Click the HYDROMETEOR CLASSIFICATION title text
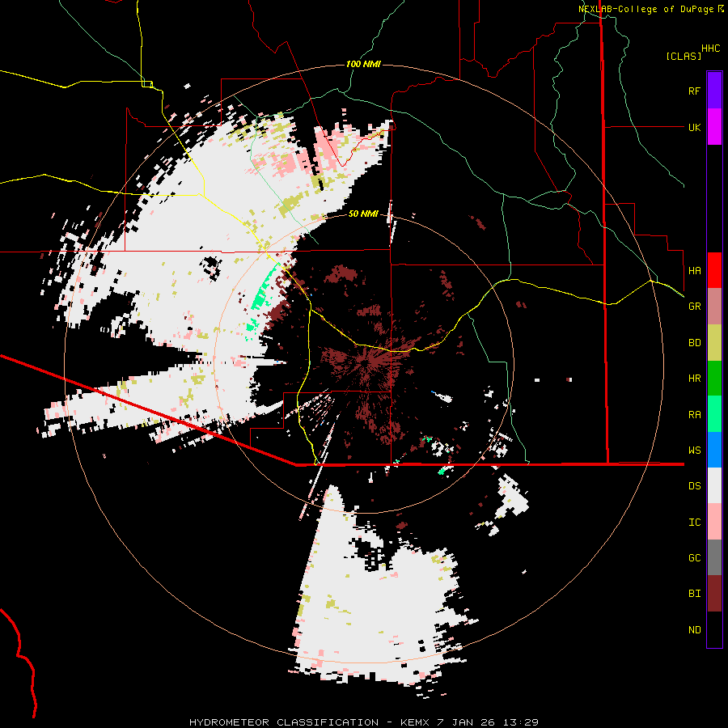This screenshot has width=728, height=728. coord(284,722)
